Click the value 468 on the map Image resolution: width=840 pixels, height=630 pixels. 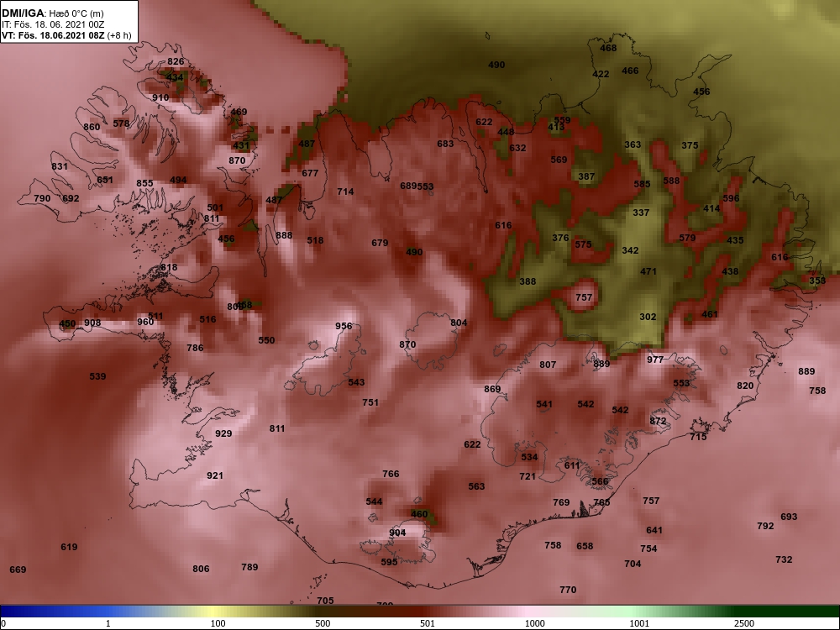click(608, 48)
